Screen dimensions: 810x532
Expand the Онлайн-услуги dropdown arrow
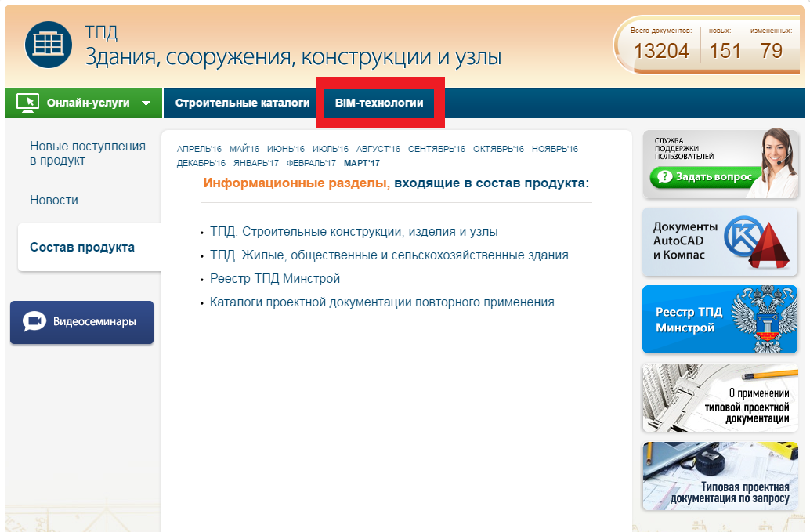(x=146, y=103)
